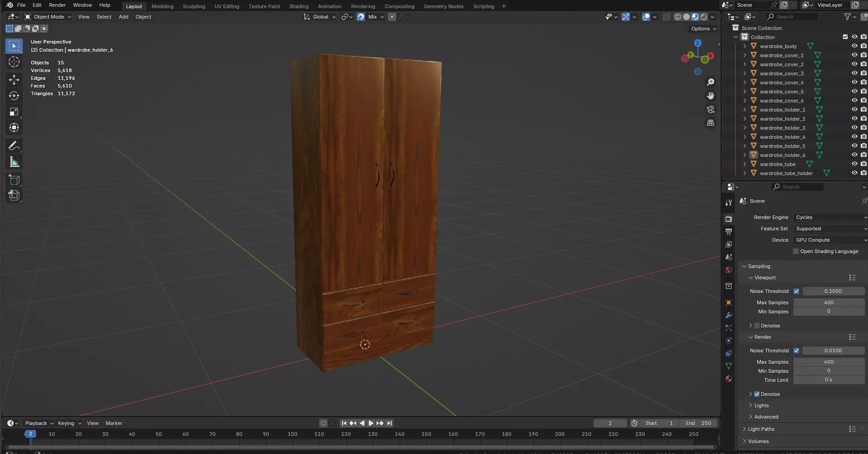Click the current frame number field
This screenshot has width=868, height=454.
[610, 423]
